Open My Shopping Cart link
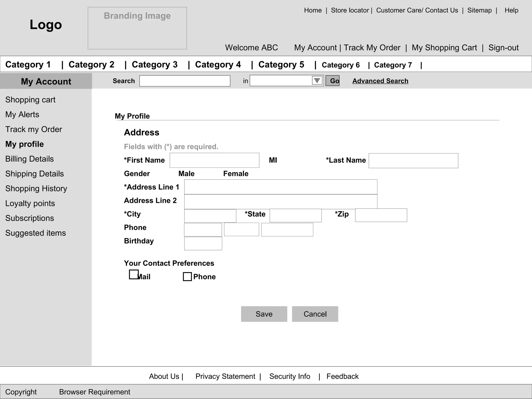532x399 pixels. coord(444,48)
